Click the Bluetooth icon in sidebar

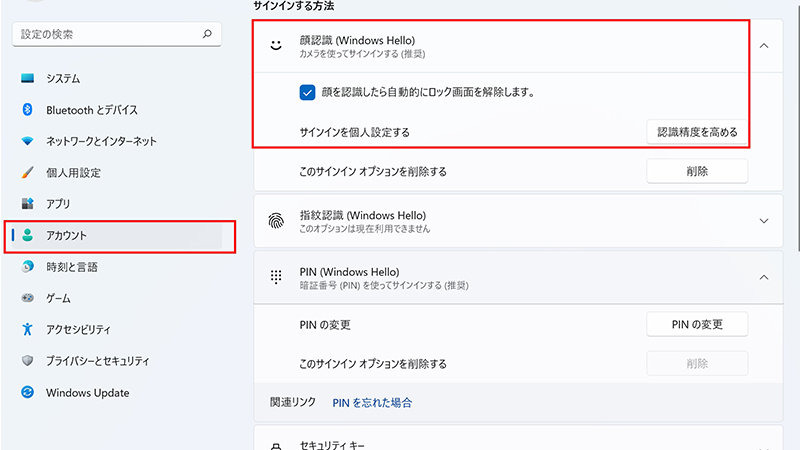[28, 110]
